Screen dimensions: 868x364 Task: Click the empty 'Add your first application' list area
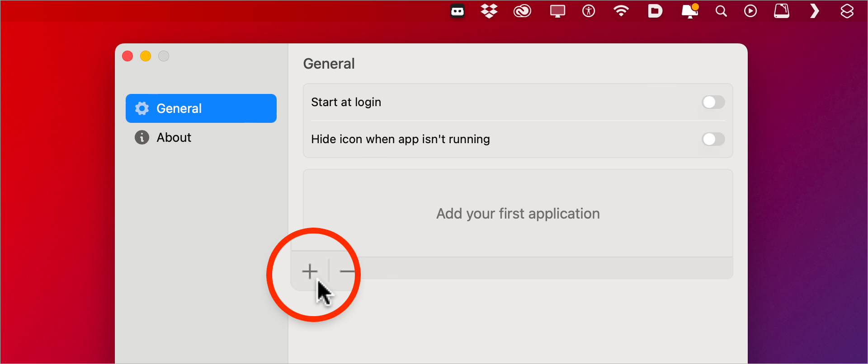coord(518,213)
